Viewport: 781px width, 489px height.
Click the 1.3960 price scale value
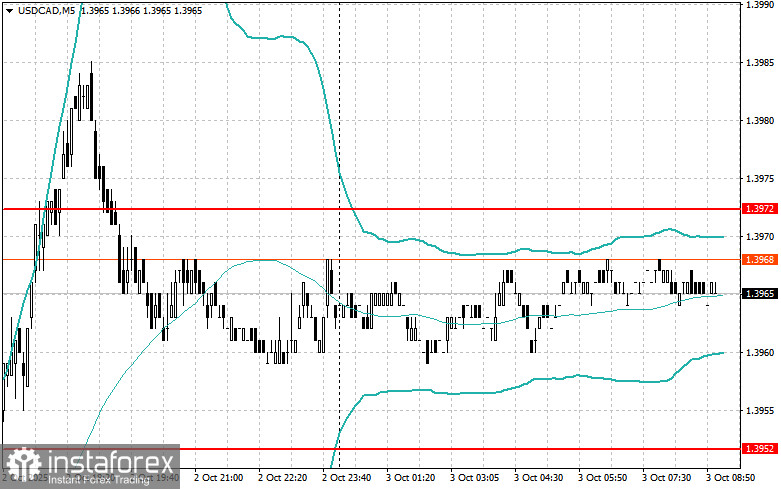coord(760,353)
